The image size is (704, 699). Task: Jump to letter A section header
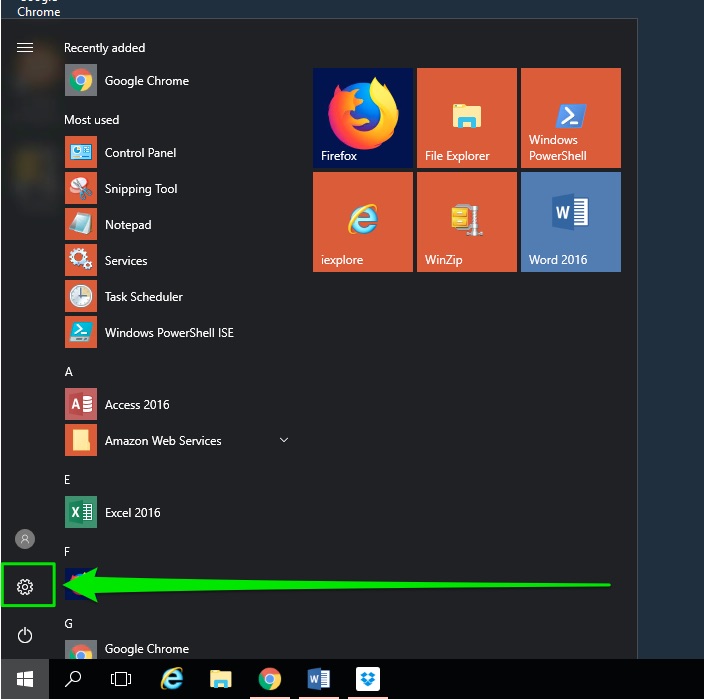[x=69, y=372]
